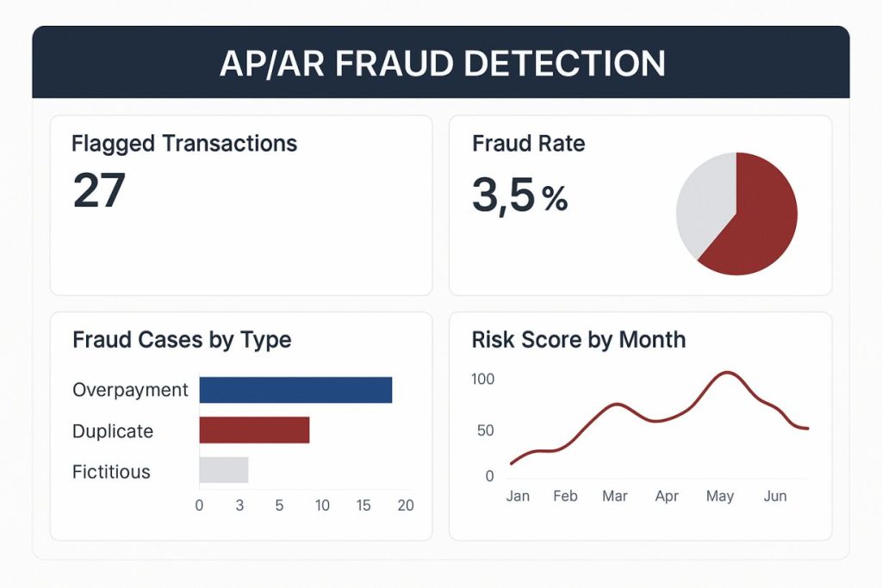
Task: Click the 3,5 % fraud rate value
Action: pos(519,195)
